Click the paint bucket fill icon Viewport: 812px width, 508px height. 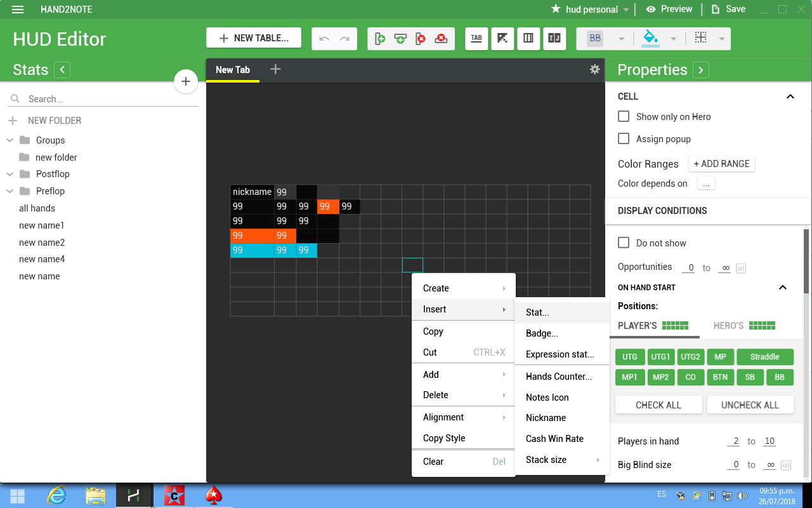click(651, 38)
